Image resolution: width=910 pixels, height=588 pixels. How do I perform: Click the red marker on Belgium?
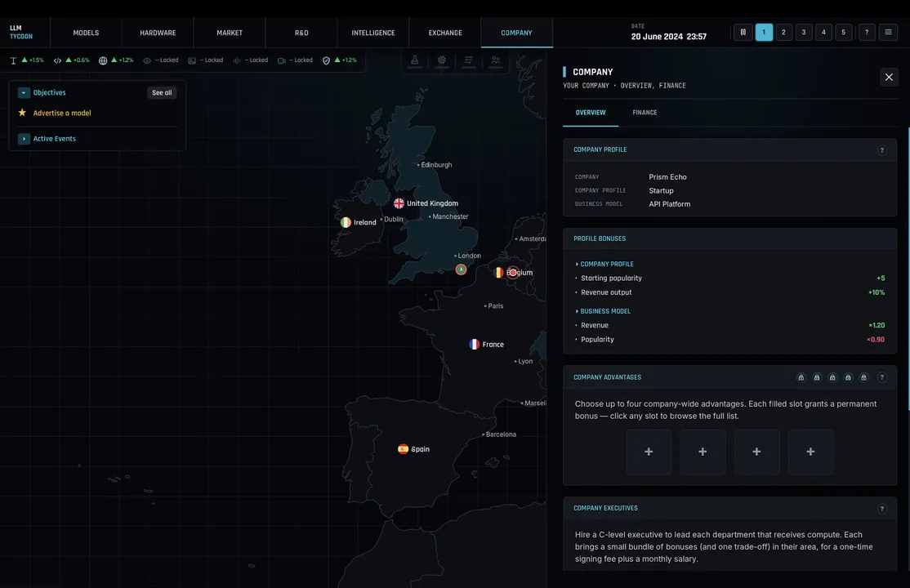click(512, 272)
